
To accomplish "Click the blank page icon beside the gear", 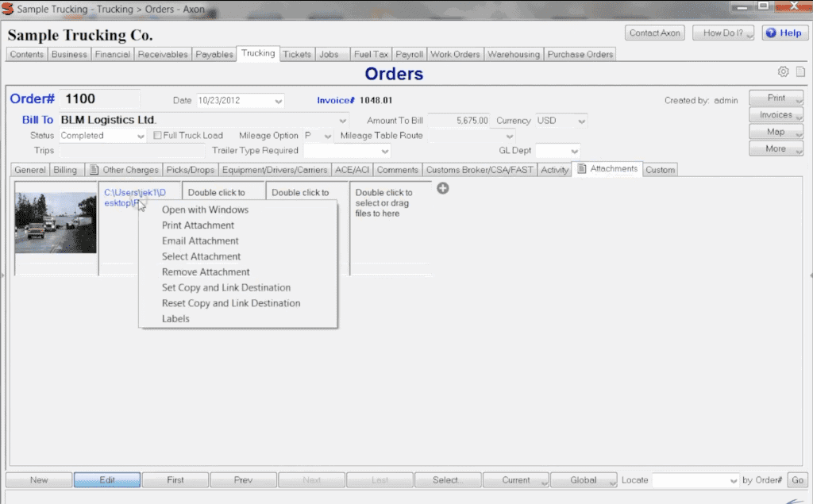I will pos(799,72).
